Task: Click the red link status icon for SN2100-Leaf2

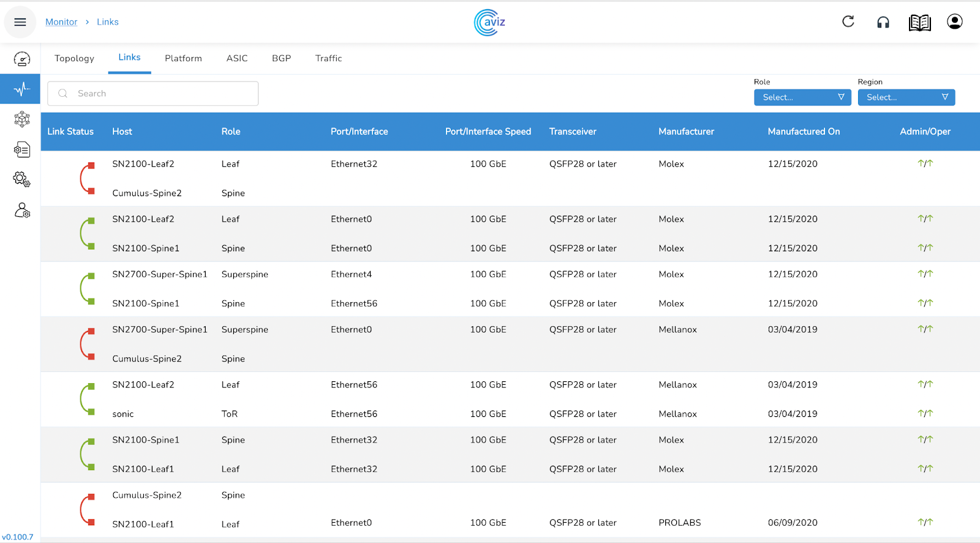Action: tap(87, 178)
